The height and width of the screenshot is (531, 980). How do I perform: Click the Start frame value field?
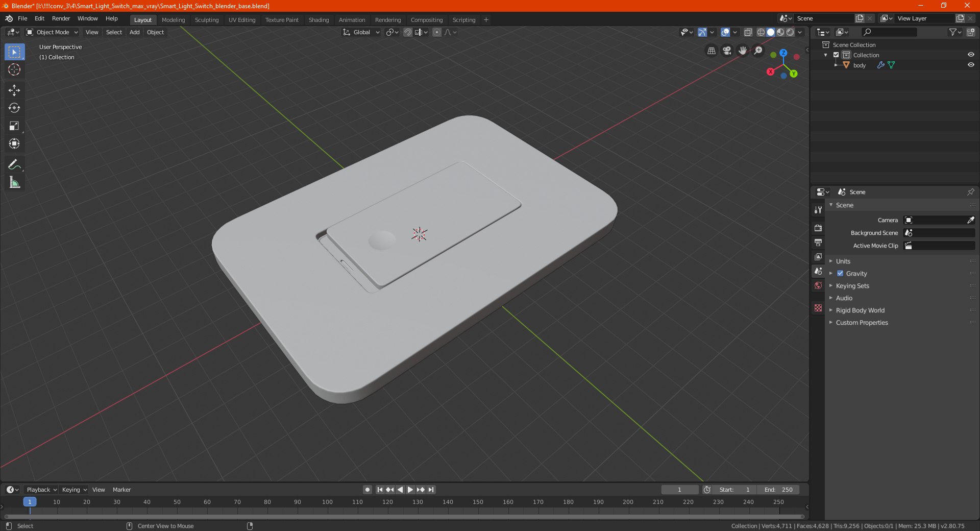coord(734,490)
